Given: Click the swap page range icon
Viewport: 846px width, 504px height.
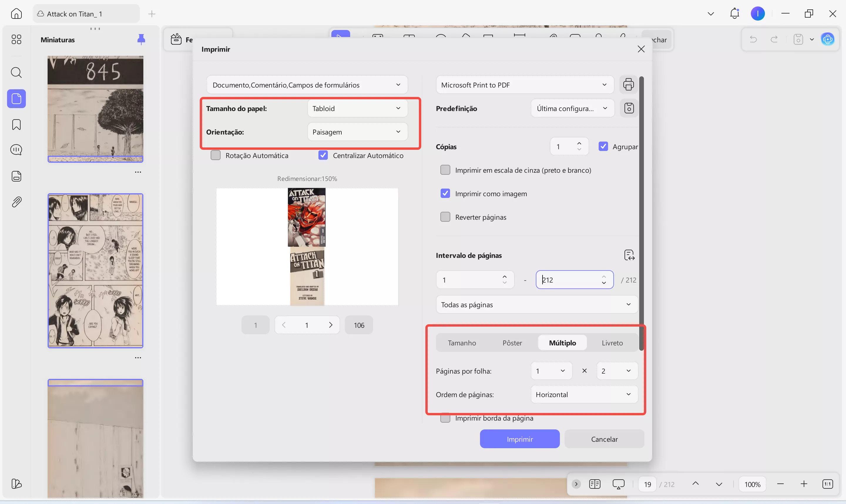Looking at the screenshot, I should (629, 255).
